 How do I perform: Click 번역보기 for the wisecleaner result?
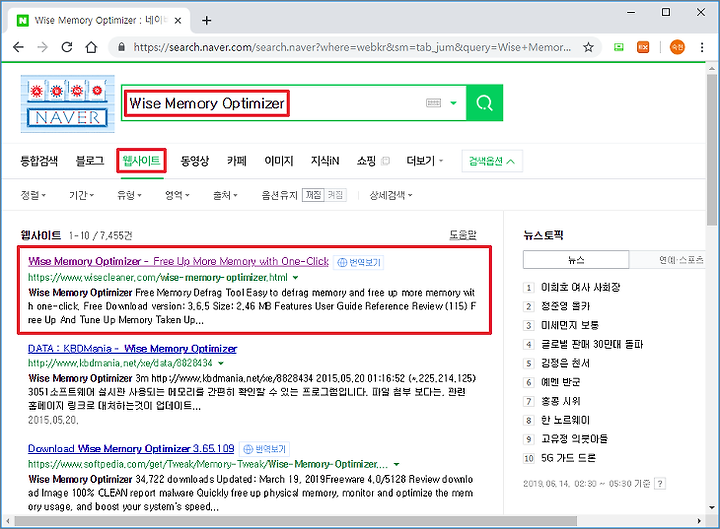pos(359,262)
